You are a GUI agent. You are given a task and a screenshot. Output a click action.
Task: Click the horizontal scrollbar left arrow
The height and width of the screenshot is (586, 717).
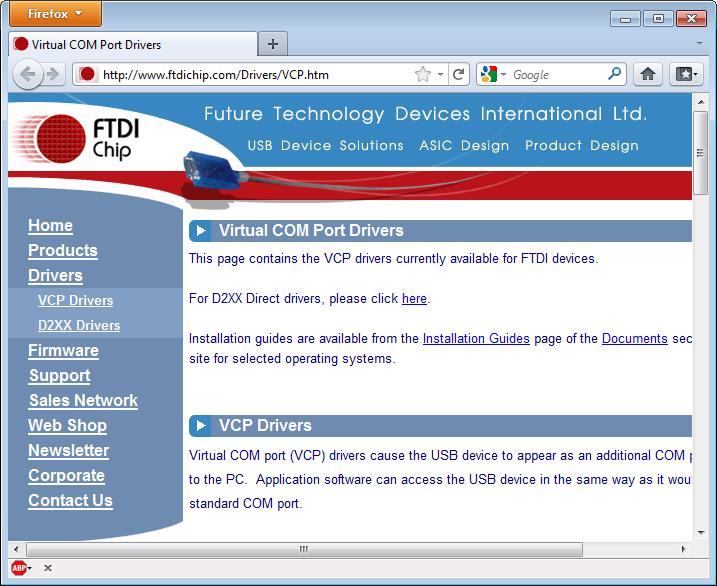pyautogui.click(x=16, y=549)
